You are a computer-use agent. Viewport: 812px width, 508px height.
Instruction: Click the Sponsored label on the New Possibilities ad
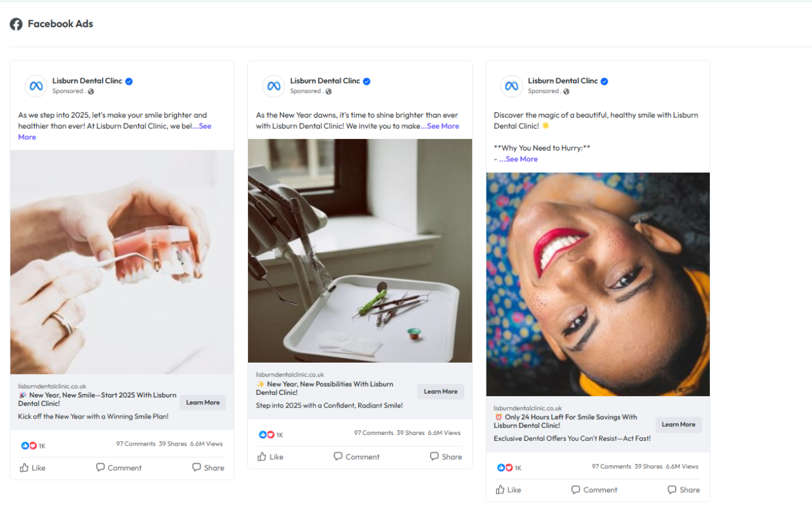click(x=306, y=91)
